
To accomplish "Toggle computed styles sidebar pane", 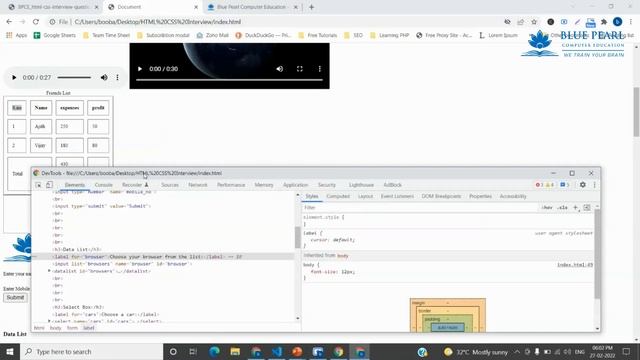I will (x=587, y=208).
